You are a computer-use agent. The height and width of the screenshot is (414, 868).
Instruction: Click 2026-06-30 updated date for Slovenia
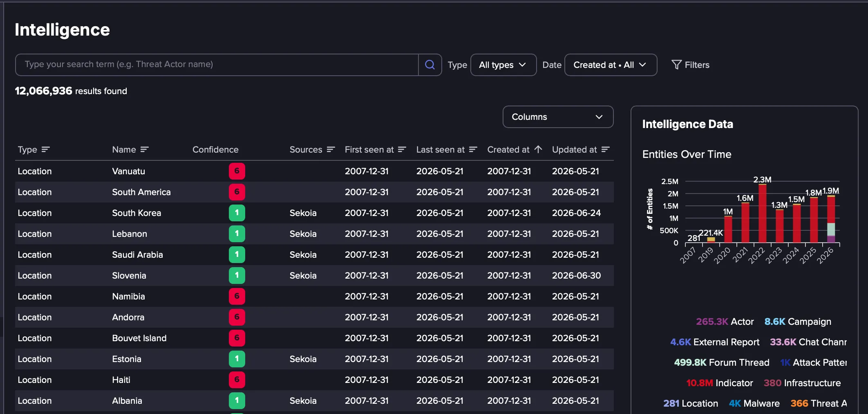click(x=576, y=275)
